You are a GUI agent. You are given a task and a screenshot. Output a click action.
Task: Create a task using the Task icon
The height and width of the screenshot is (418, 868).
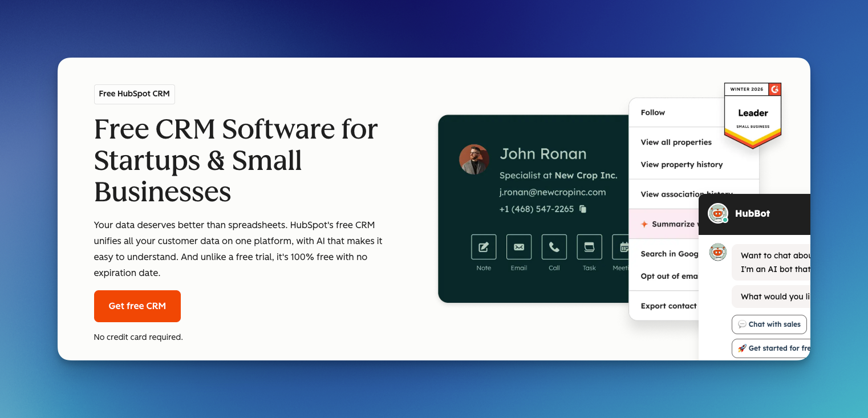click(x=589, y=246)
